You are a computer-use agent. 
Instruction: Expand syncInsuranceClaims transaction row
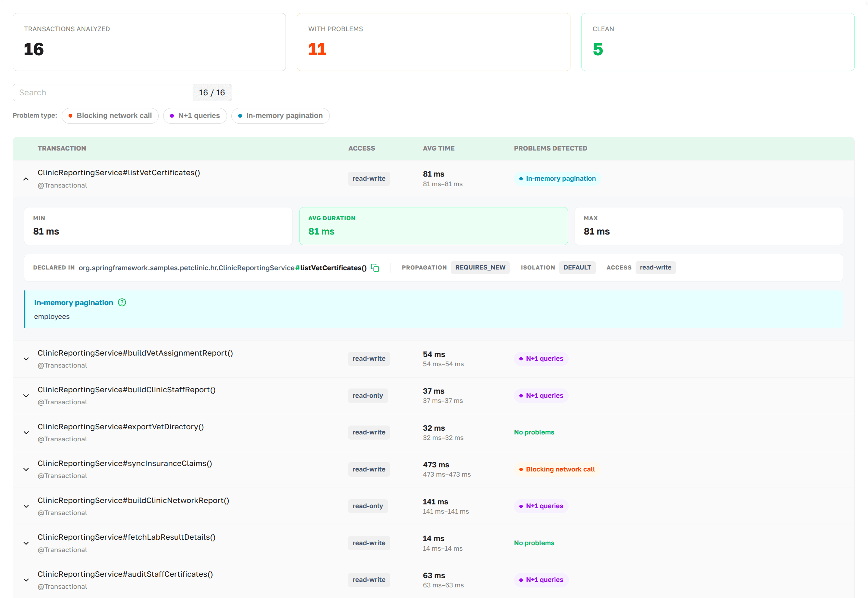pyautogui.click(x=26, y=469)
